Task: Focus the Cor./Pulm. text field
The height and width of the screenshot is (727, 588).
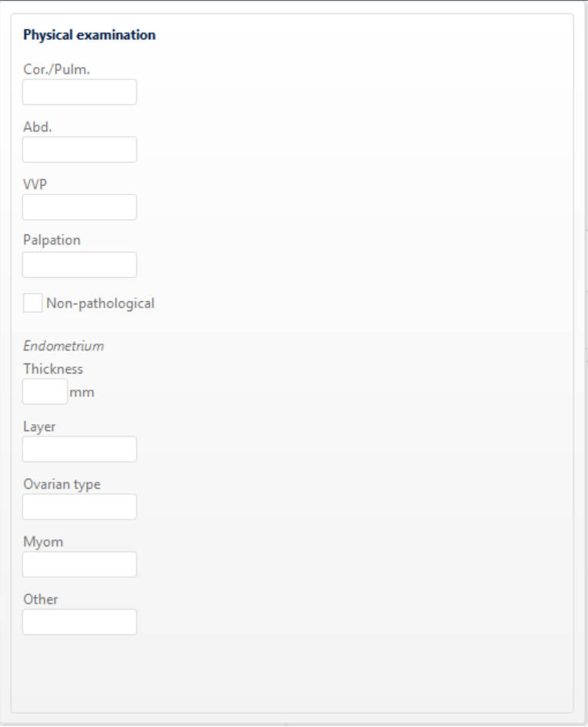Action: click(80, 91)
